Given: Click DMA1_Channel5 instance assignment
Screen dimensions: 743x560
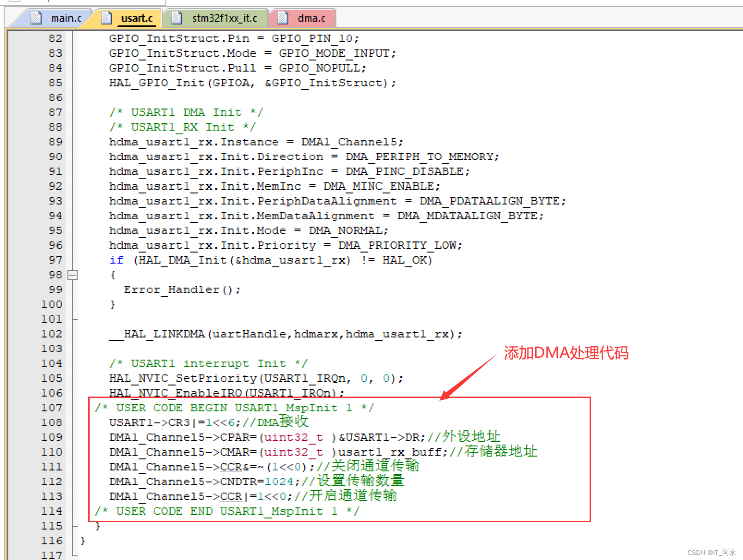Looking at the screenshot, I should coord(256,142).
